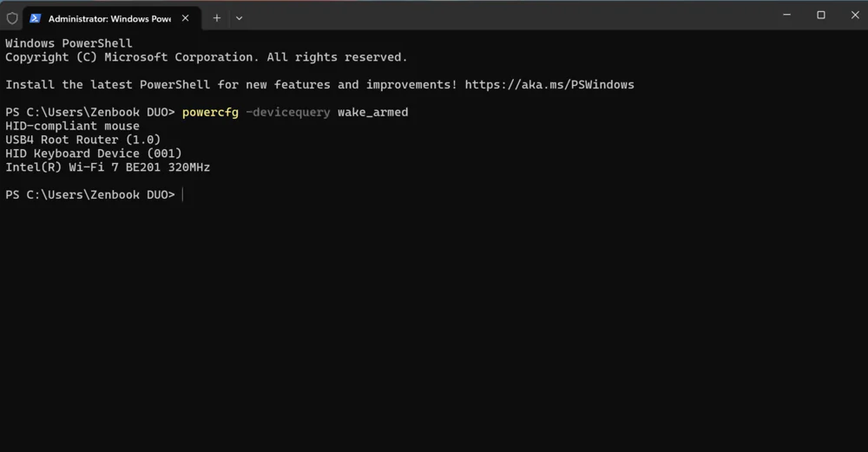The height and width of the screenshot is (452, 868).
Task: Click the 'HID-compliant mouse' output line
Action: pos(73,126)
